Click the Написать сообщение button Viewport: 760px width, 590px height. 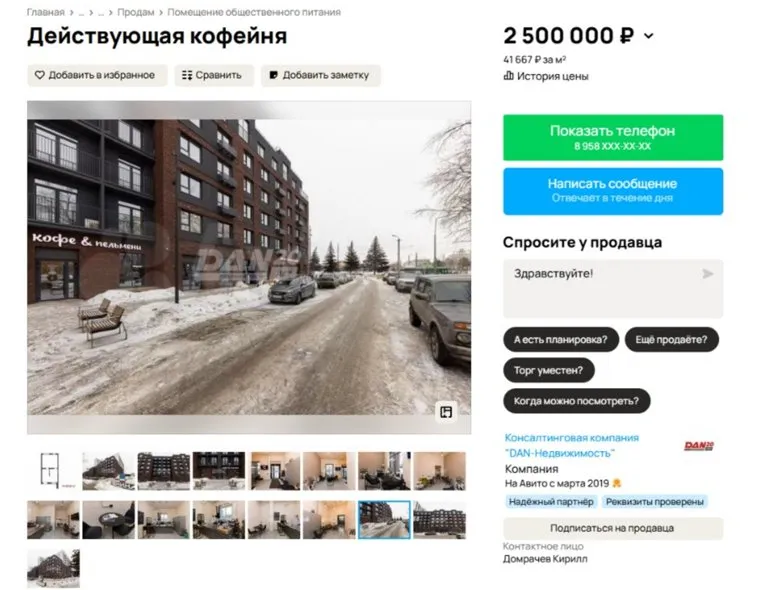[613, 191]
